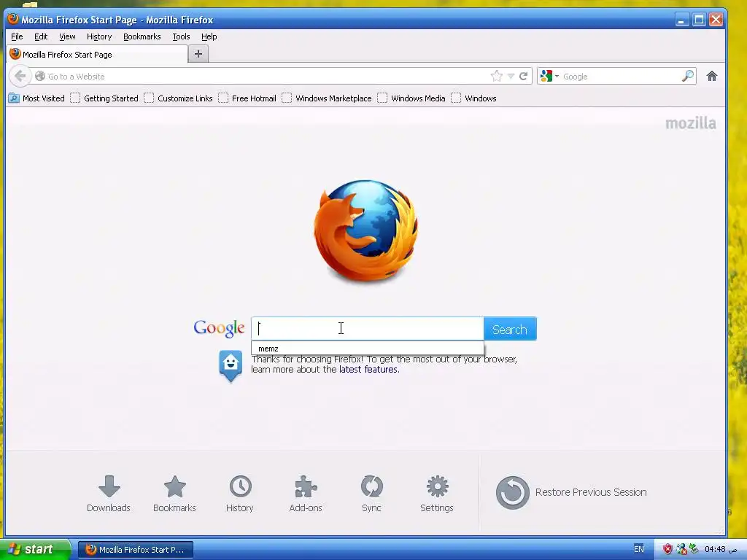Follow the latest features link
The image size is (747, 560).
click(x=368, y=370)
